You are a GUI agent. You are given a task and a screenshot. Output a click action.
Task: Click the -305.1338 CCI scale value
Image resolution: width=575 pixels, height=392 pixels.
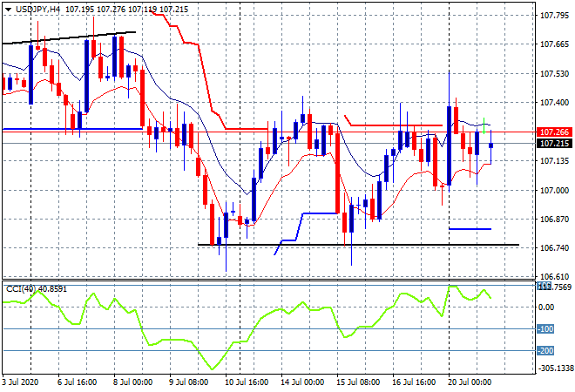pyautogui.click(x=556, y=368)
